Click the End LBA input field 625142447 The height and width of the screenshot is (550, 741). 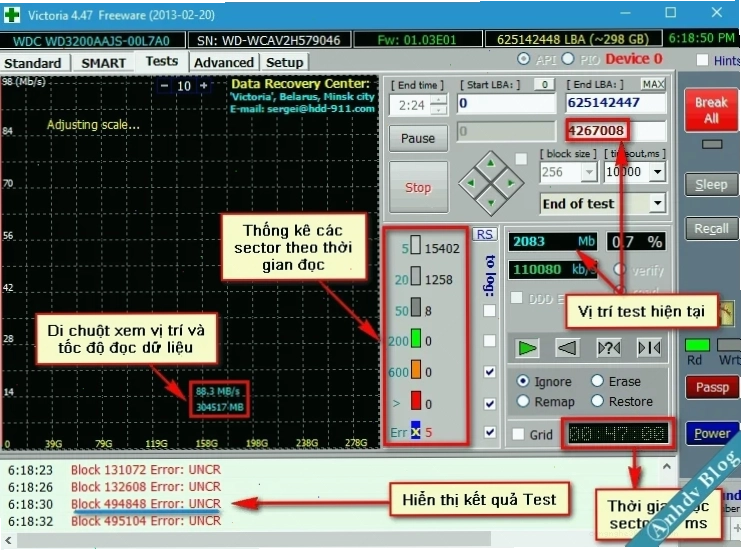[x=615, y=103]
